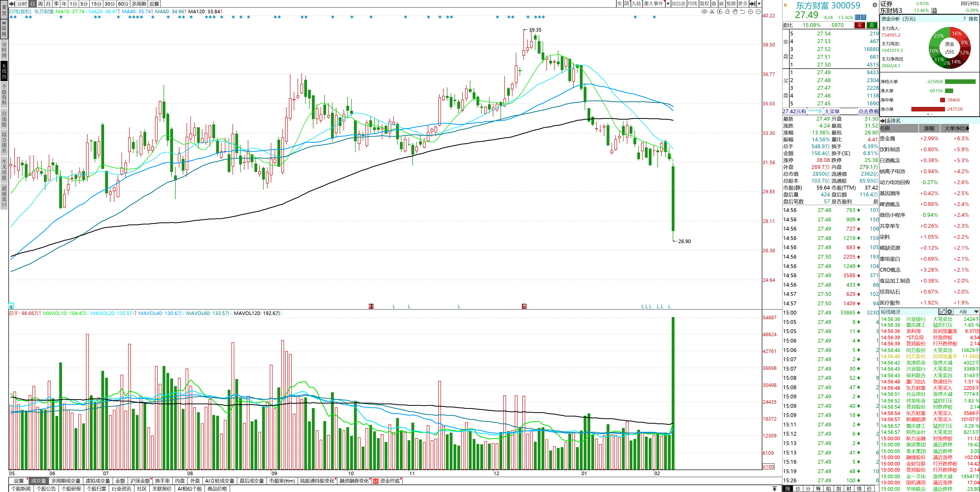This screenshot has height=492, width=980.
Task: Open the 短线精灵 gear settings icon
Action: coord(950,312)
